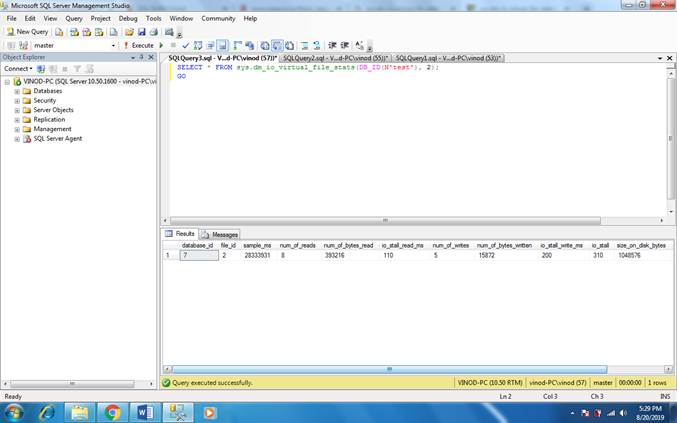Viewport: 677px width, 423px height.
Task: Parse the query with the blue checkmark
Action: click(x=186, y=45)
